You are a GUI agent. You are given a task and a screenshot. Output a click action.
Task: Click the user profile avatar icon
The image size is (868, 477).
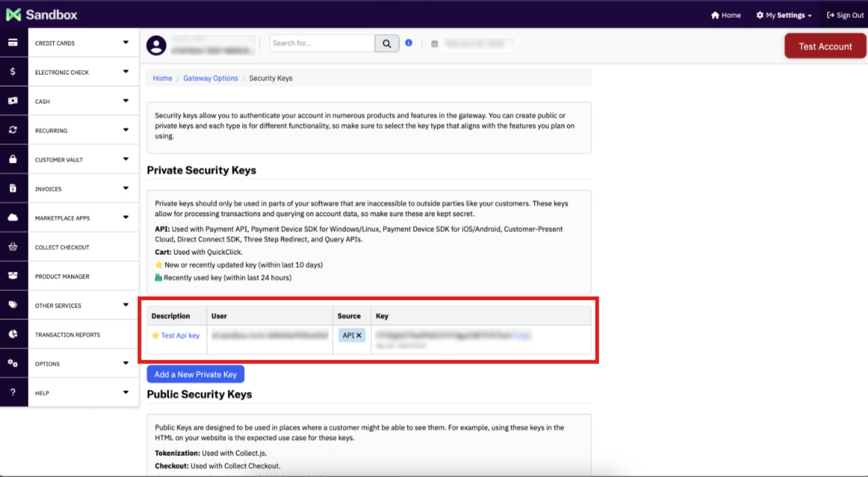[156, 45]
